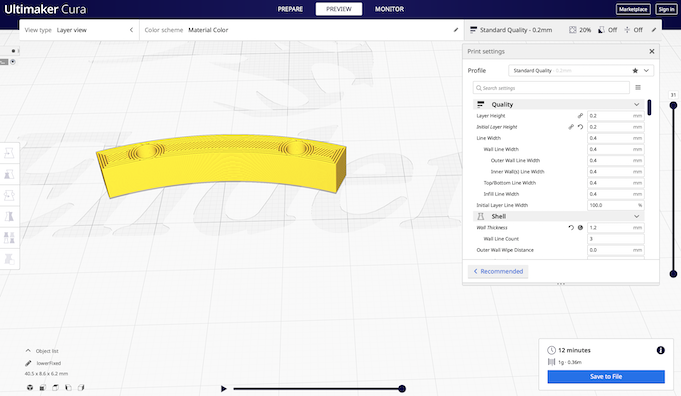This screenshot has height=396, width=681.
Task: Switch to top camera view
Action: (55, 387)
